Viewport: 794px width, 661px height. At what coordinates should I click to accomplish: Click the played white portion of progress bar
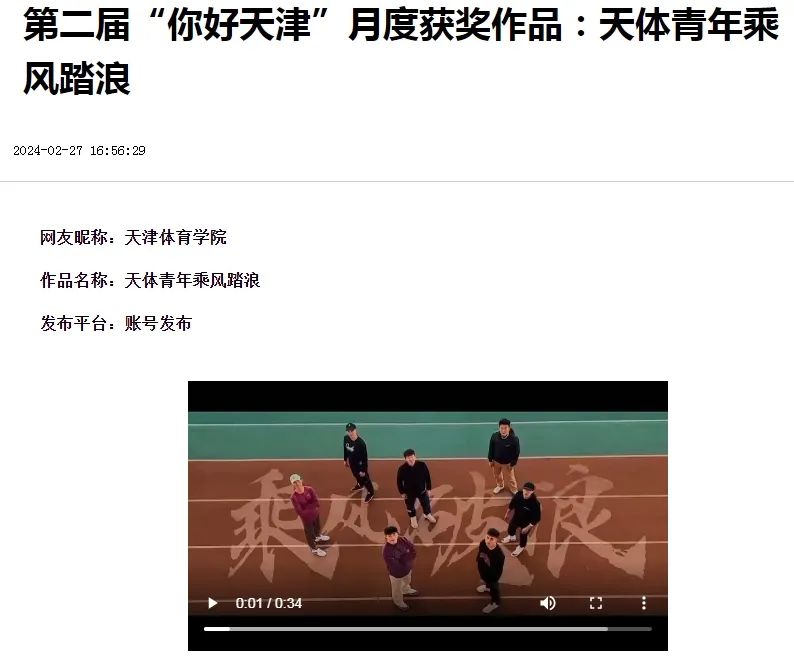217,629
